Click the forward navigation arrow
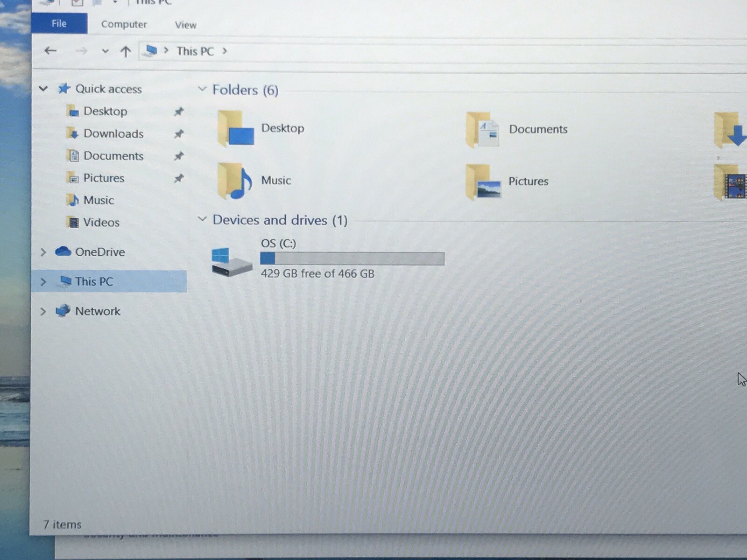The width and height of the screenshot is (747, 560). tap(81, 51)
